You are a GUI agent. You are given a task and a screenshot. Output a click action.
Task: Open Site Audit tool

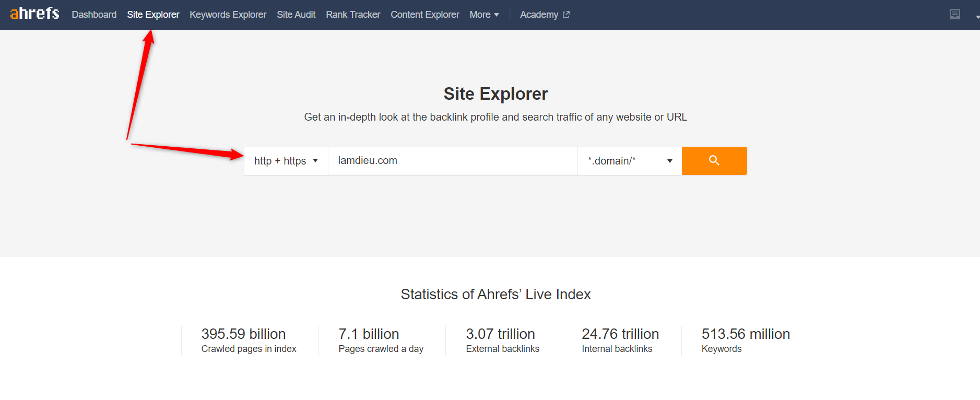[x=296, y=15]
